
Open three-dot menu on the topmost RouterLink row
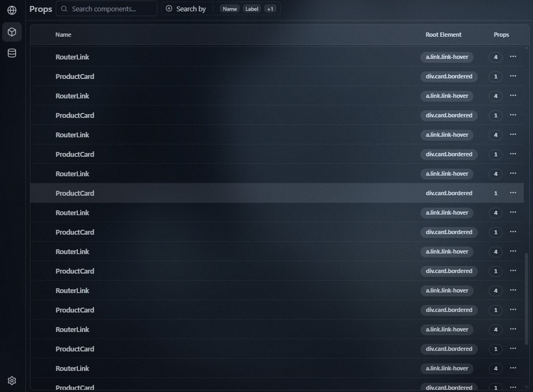coord(513,57)
